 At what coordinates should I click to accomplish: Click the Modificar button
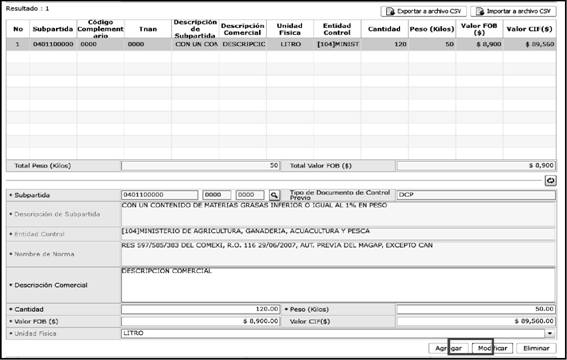click(492, 348)
